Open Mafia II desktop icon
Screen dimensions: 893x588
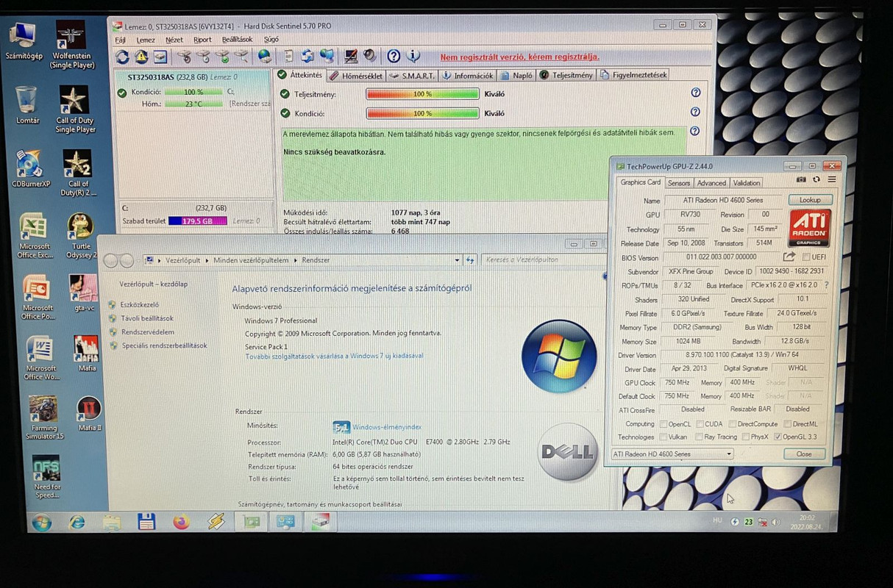(89, 414)
